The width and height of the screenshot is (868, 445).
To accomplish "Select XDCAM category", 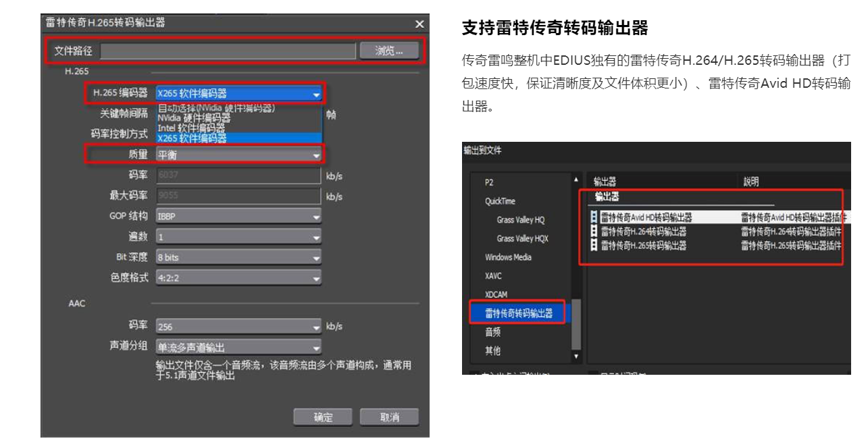I will (497, 295).
